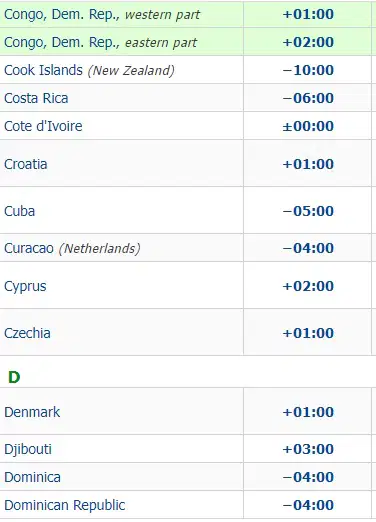
Task: Select Cyprus in the table
Action: coord(25,286)
